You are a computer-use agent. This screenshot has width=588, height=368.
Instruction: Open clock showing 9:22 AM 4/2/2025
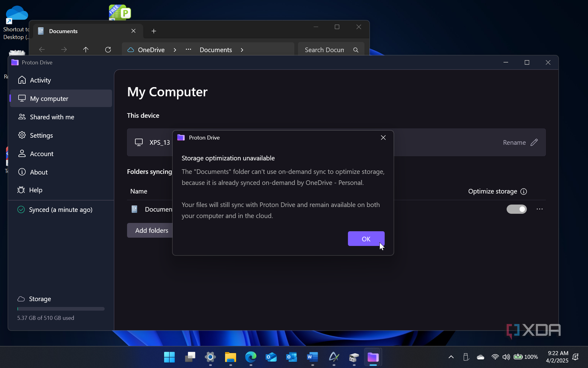(557, 357)
